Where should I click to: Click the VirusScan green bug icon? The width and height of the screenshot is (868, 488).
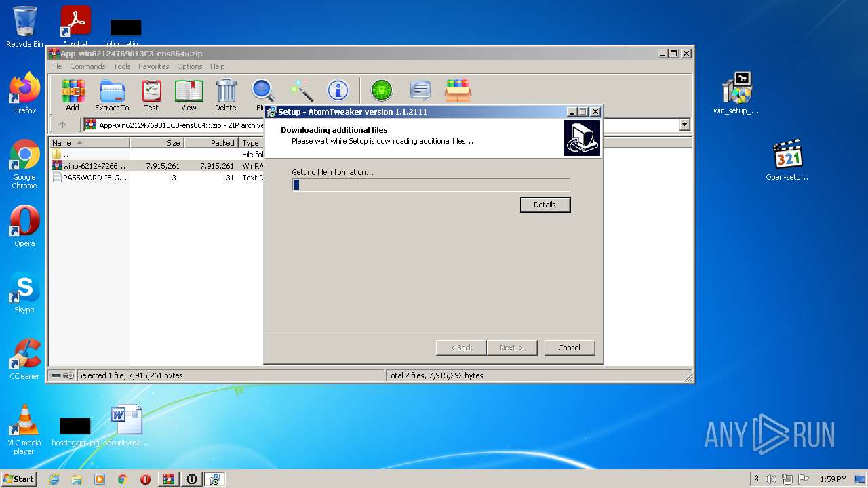(382, 90)
